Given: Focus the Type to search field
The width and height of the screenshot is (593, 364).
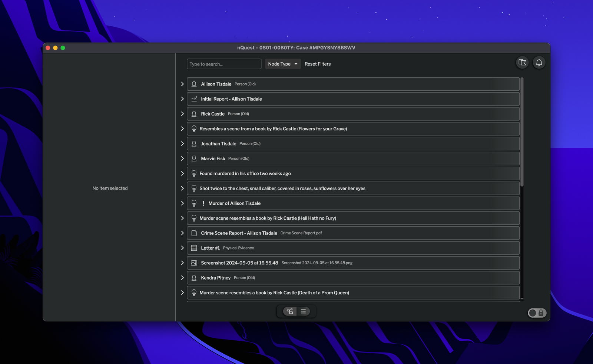Looking at the screenshot, I should tap(224, 64).
